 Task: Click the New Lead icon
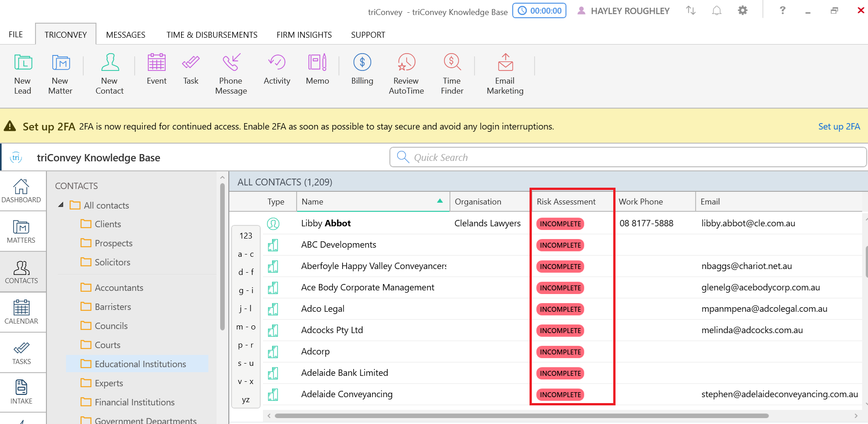coord(23,63)
